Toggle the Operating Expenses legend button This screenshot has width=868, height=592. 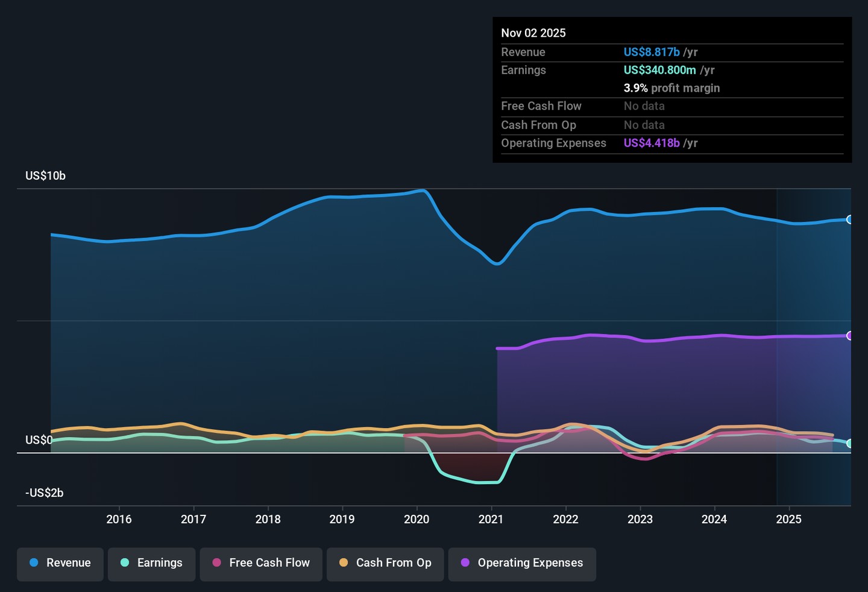tap(522, 564)
